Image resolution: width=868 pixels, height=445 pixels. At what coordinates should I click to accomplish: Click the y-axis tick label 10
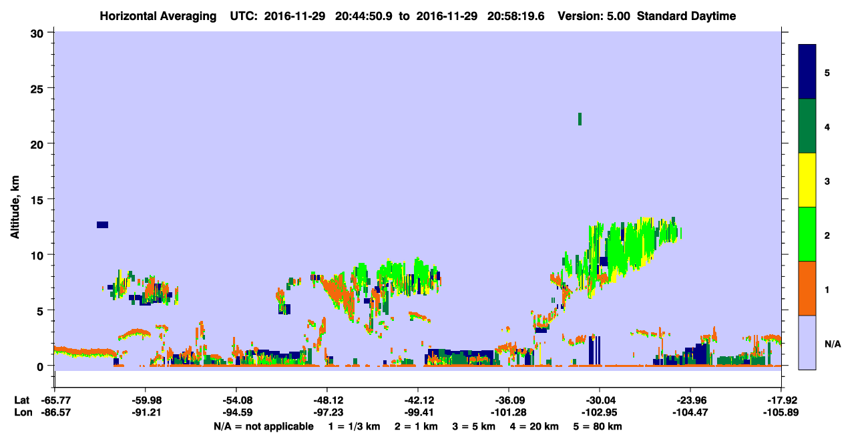[x=38, y=255]
